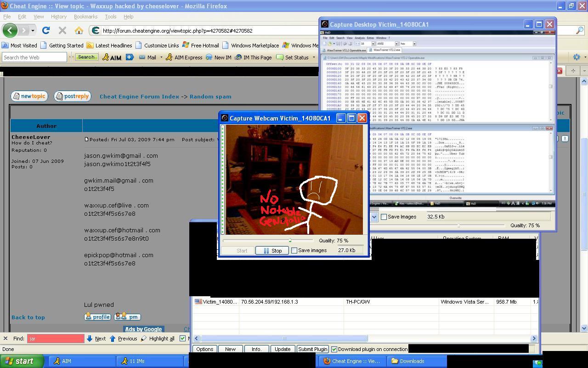This screenshot has height=368, width=588.
Task: Open the Tools menu
Action: point(111,17)
